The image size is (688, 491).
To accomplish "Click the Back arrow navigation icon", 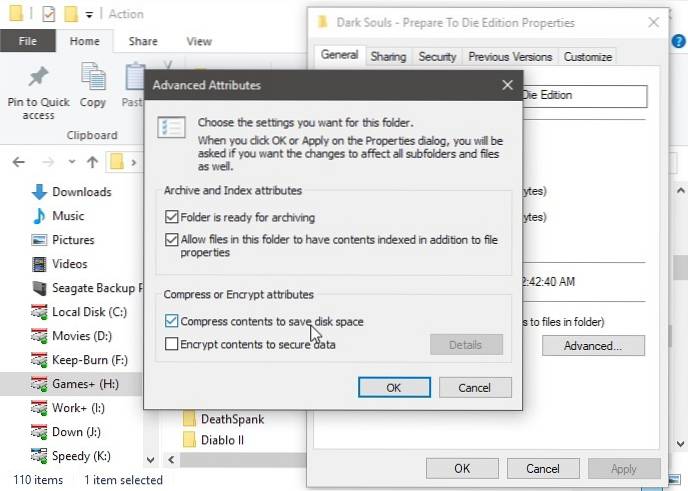I will pos(20,161).
